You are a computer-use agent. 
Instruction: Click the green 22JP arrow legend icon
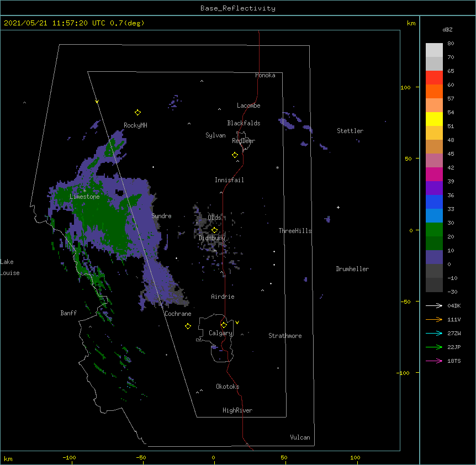click(x=434, y=347)
